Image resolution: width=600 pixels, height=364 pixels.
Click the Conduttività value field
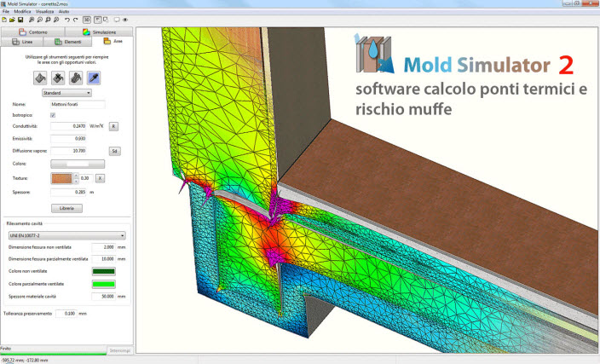click(x=68, y=126)
